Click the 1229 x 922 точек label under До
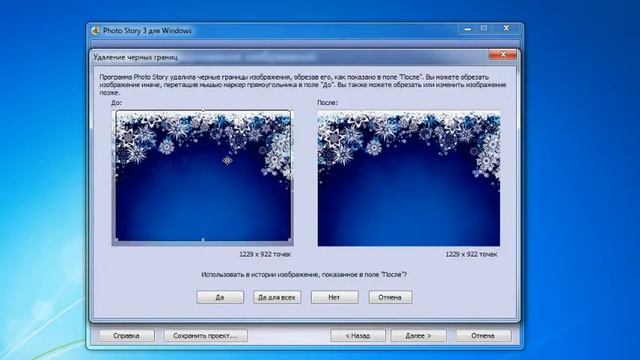 click(265, 254)
